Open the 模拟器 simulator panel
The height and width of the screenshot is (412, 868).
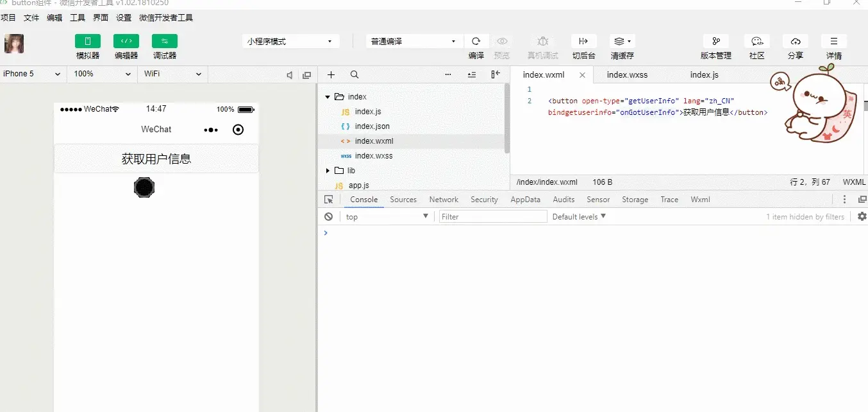pos(88,46)
